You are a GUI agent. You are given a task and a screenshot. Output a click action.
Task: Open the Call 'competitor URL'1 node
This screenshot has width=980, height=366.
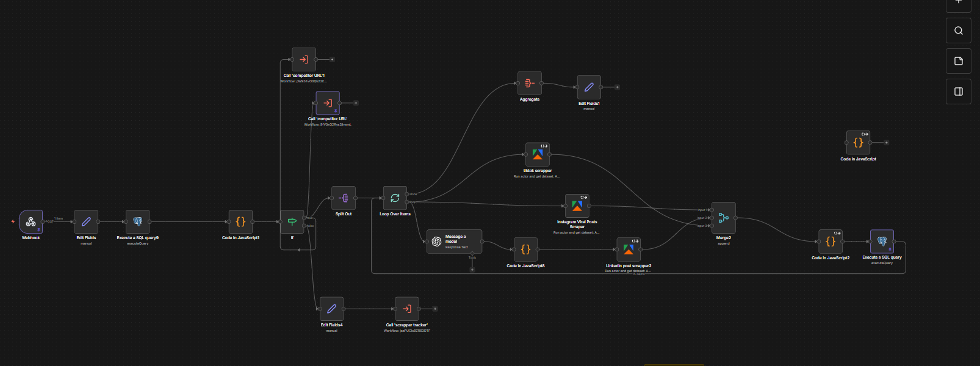304,60
